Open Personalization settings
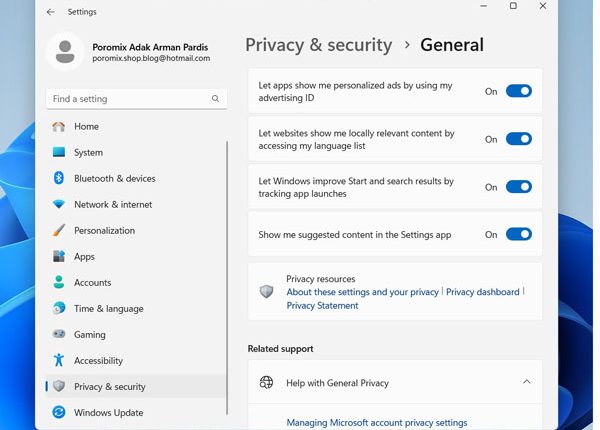The height and width of the screenshot is (430, 600). pos(136,230)
